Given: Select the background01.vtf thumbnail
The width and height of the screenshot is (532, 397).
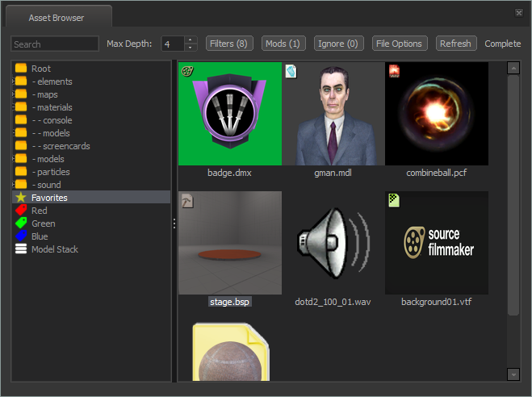Looking at the screenshot, I should pyautogui.click(x=437, y=243).
